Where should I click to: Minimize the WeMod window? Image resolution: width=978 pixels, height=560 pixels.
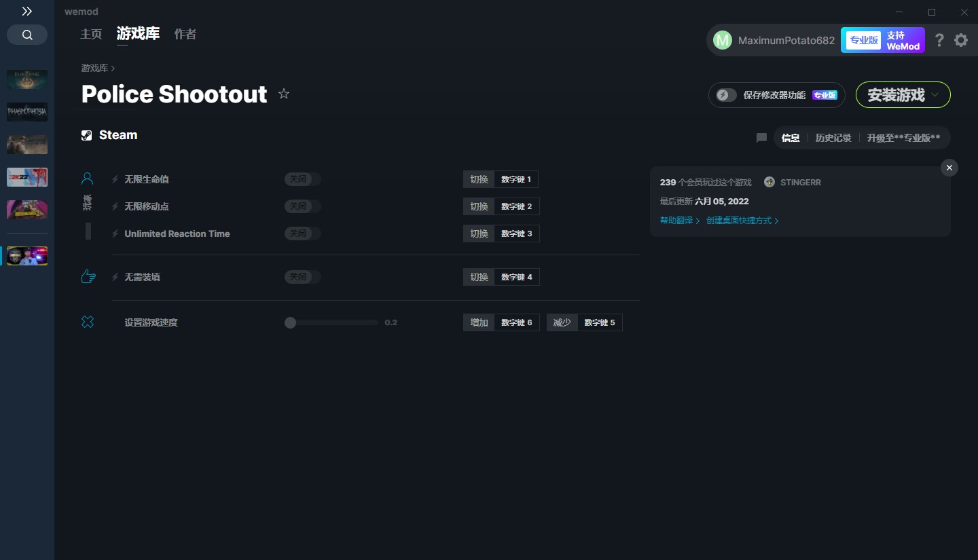(899, 12)
